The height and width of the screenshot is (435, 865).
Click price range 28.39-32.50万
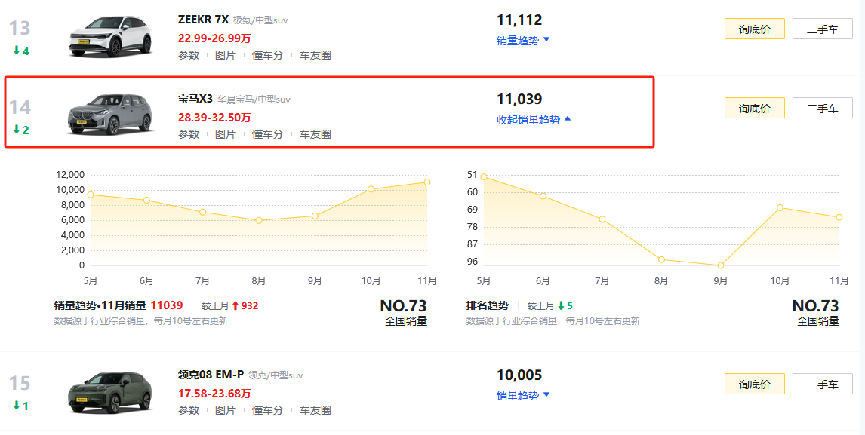coord(215,117)
